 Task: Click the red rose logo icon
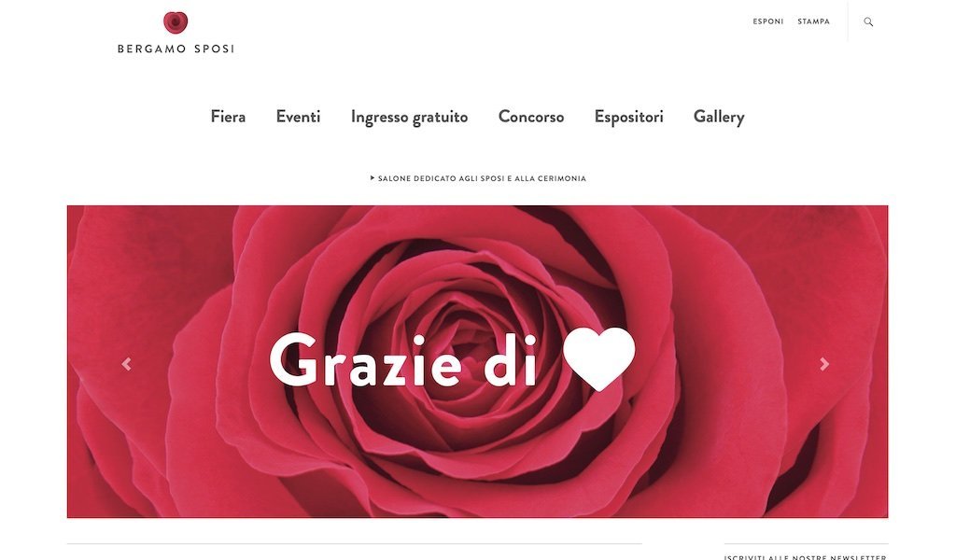pyautogui.click(x=176, y=22)
